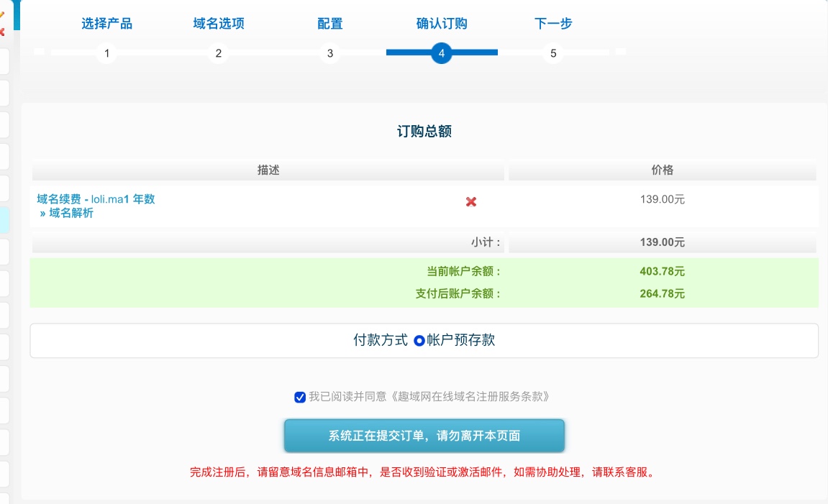Viewport: 828px width, 504px height.
Task: Click the step 1 circle marker
Action: coord(106,53)
